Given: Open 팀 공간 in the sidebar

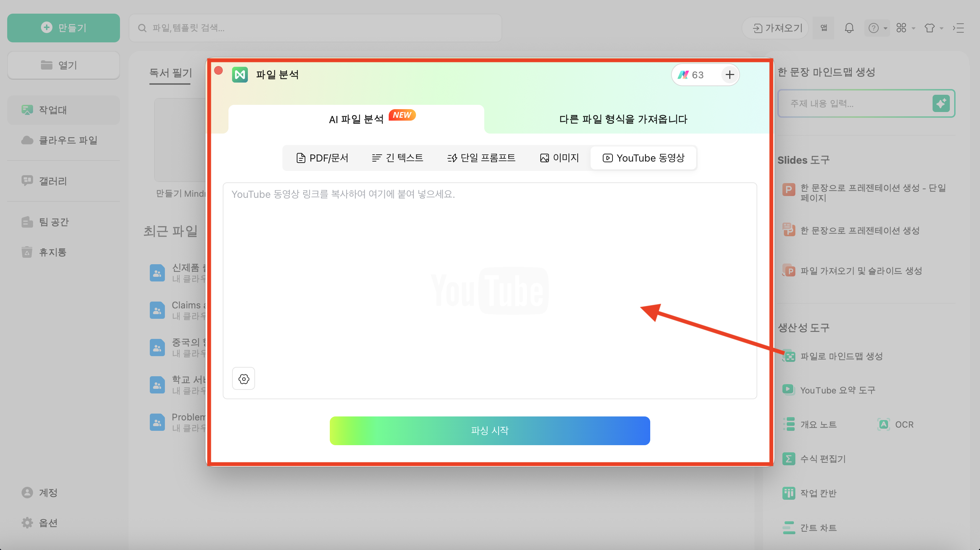Looking at the screenshot, I should pos(64,222).
